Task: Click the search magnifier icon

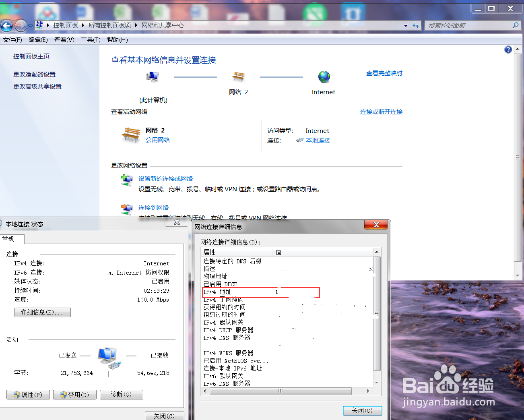Action: (516, 25)
